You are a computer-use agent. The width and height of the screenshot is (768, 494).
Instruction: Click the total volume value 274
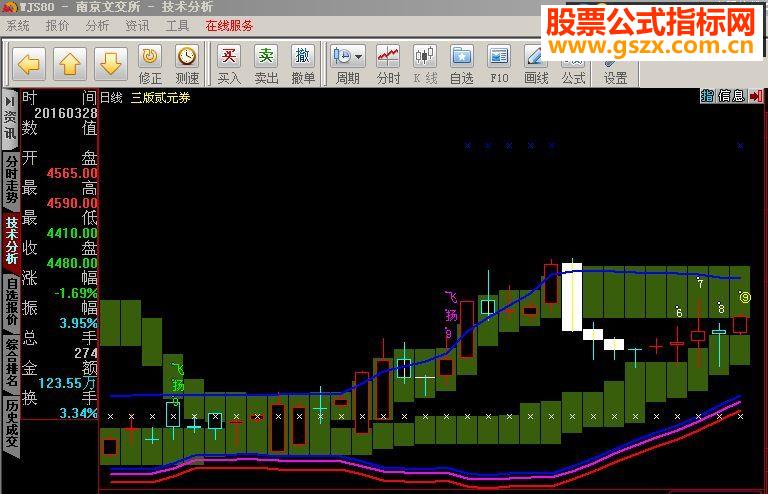click(x=86, y=353)
